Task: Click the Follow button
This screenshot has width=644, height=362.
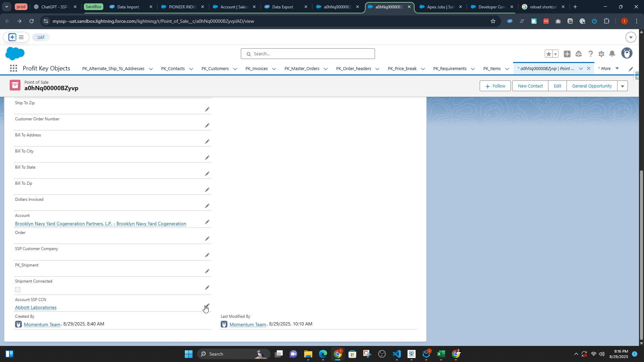Action: click(x=495, y=86)
